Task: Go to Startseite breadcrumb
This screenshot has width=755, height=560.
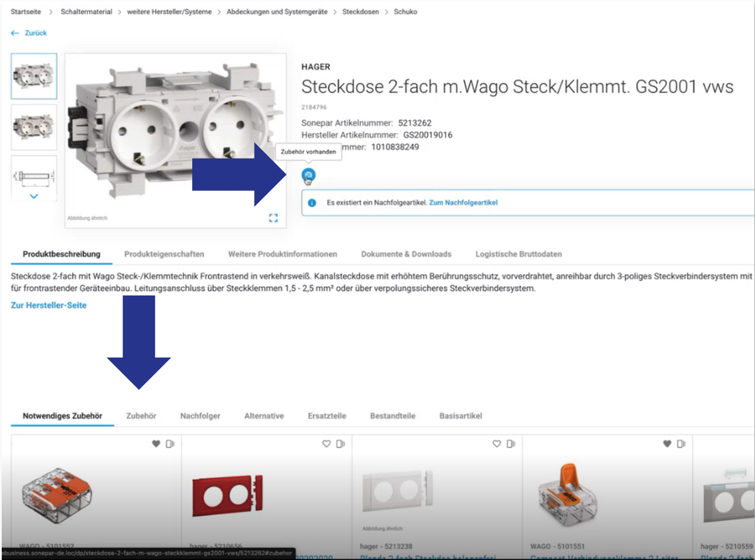Action: click(26, 12)
